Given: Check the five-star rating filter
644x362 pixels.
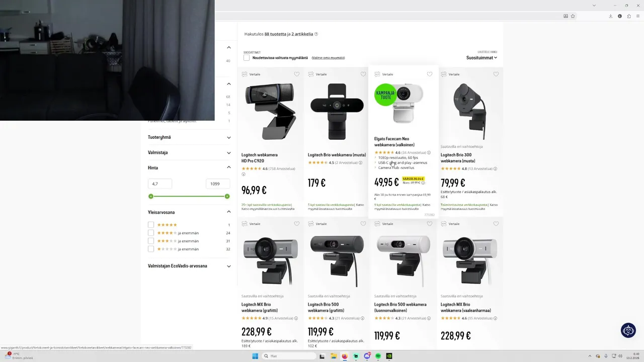Looking at the screenshot, I should coord(151,225).
